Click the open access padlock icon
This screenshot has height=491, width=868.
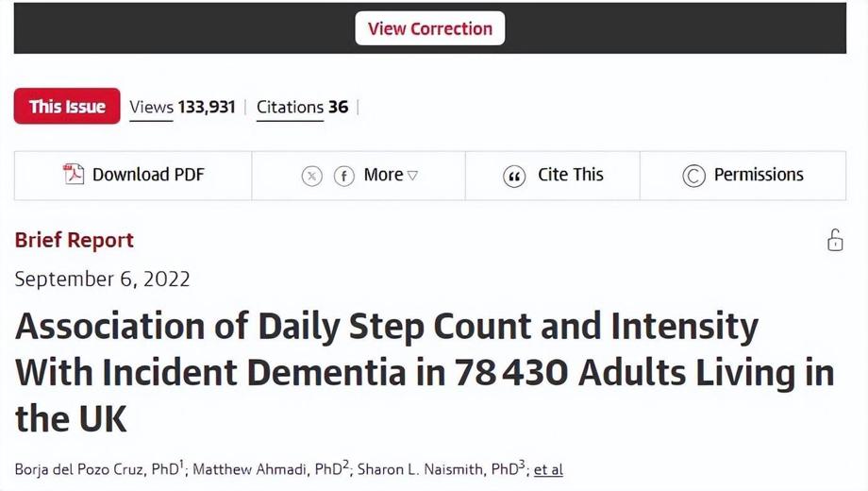[835, 240]
